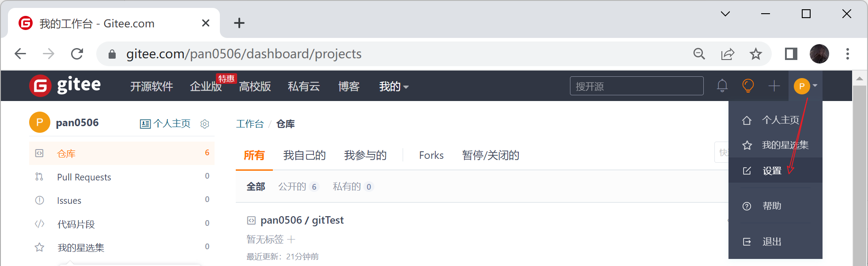Choose 退出 from the user menu
The image size is (868, 266).
[772, 242]
